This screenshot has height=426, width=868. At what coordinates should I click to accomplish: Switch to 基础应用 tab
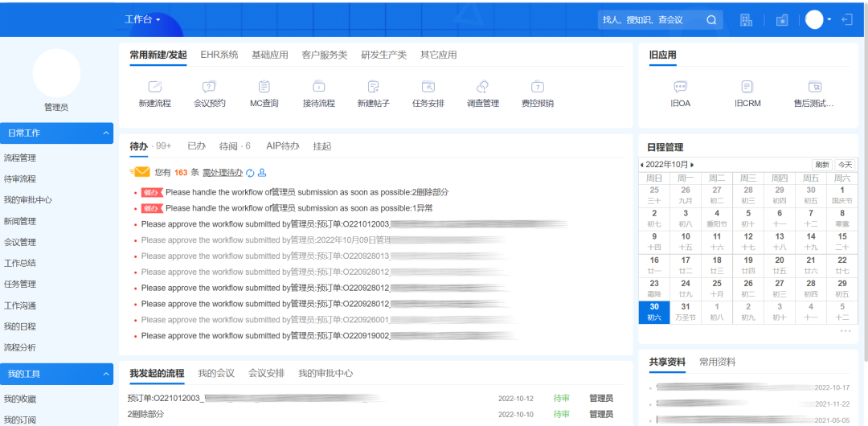pos(270,55)
